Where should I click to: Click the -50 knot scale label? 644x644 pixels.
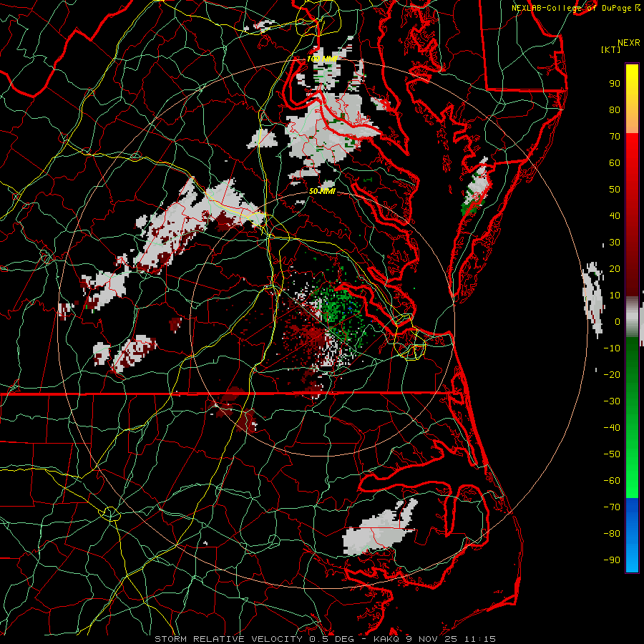pos(612,454)
